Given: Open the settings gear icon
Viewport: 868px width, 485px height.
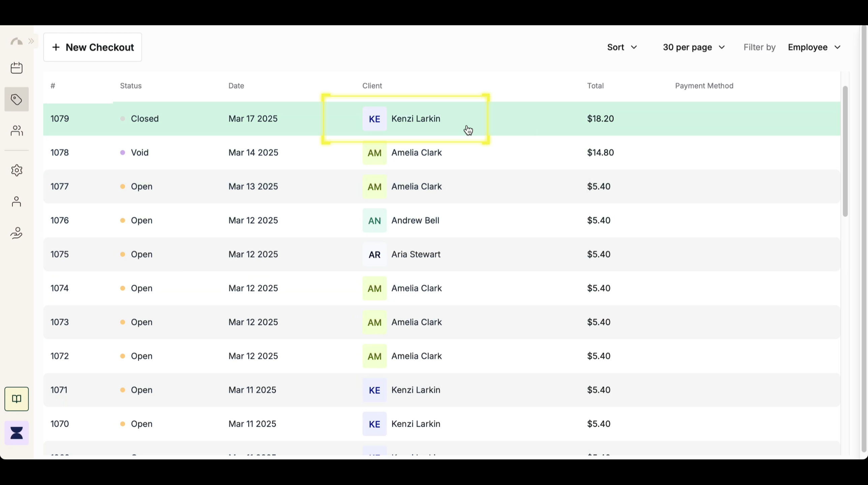Looking at the screenshot, I should pyautogui.click(x=17, y=170).
